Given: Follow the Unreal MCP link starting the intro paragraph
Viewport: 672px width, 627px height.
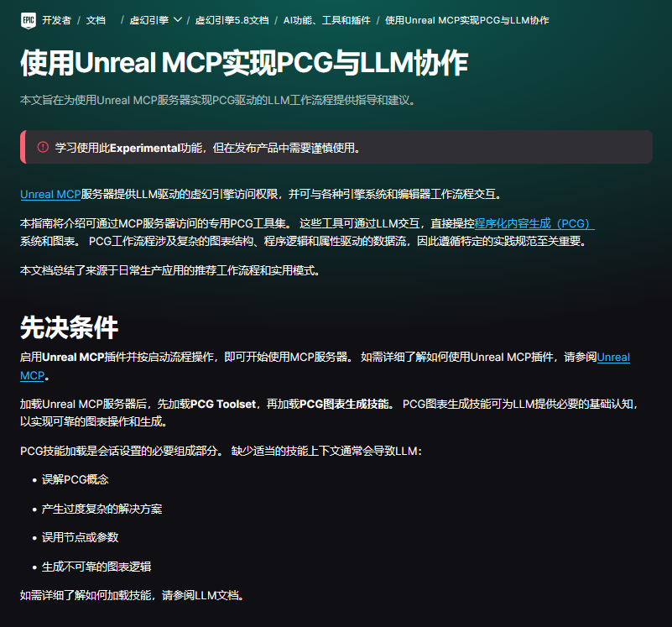Looking at the screenshot, I should coord(50,194).
